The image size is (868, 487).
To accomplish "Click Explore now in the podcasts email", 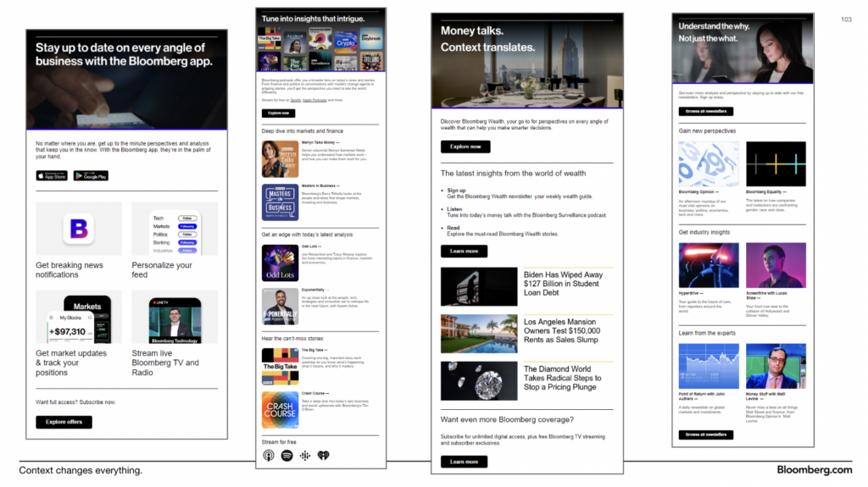I will point(278,113).
